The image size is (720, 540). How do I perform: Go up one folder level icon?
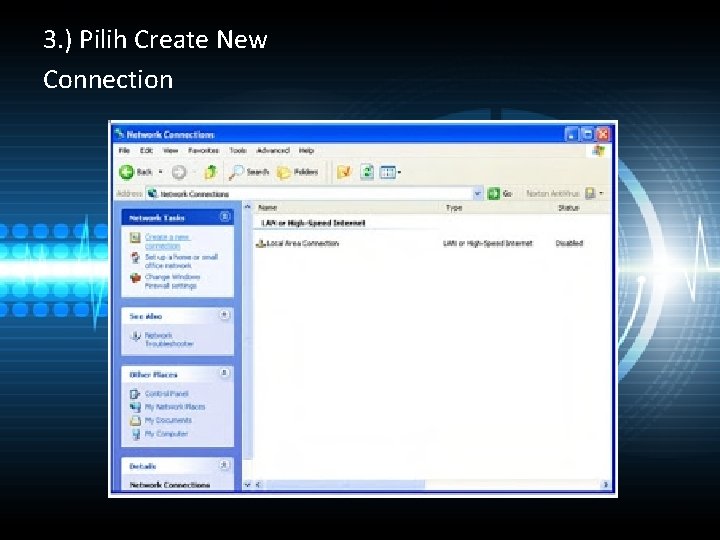(x=210, y=172)
